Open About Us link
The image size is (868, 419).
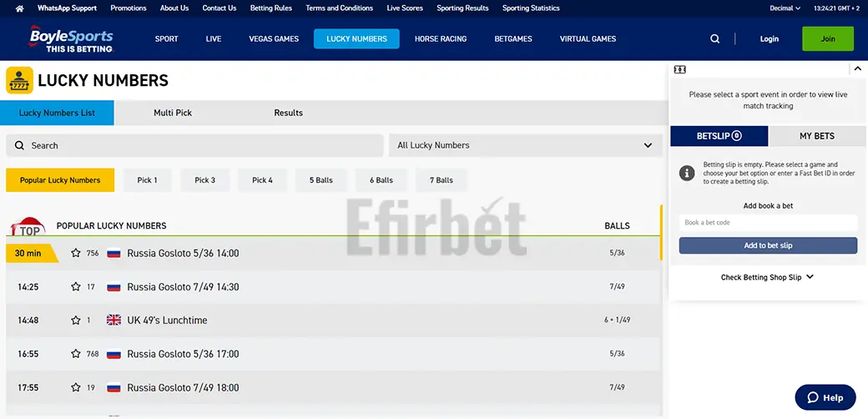[x=174, y=8]
